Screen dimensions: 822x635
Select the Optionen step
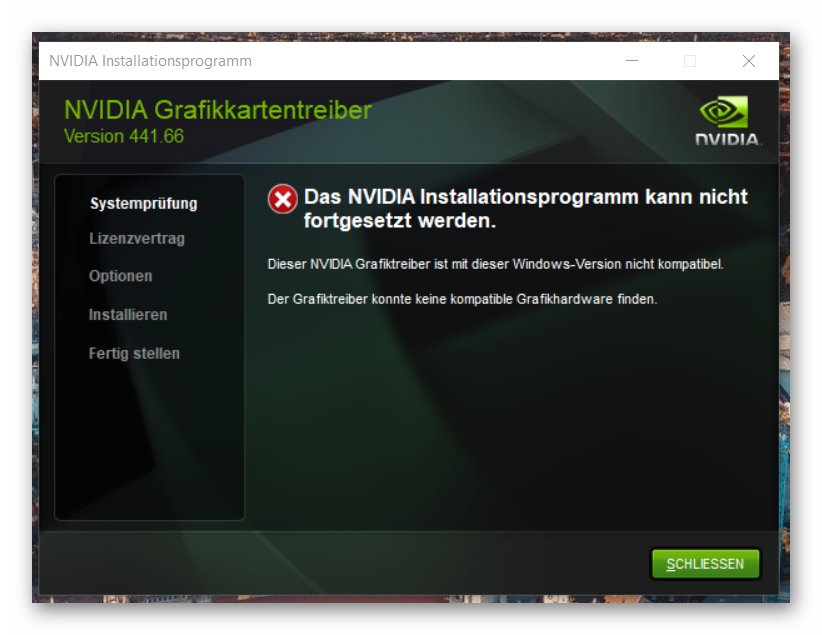click(x=121, y=276)
